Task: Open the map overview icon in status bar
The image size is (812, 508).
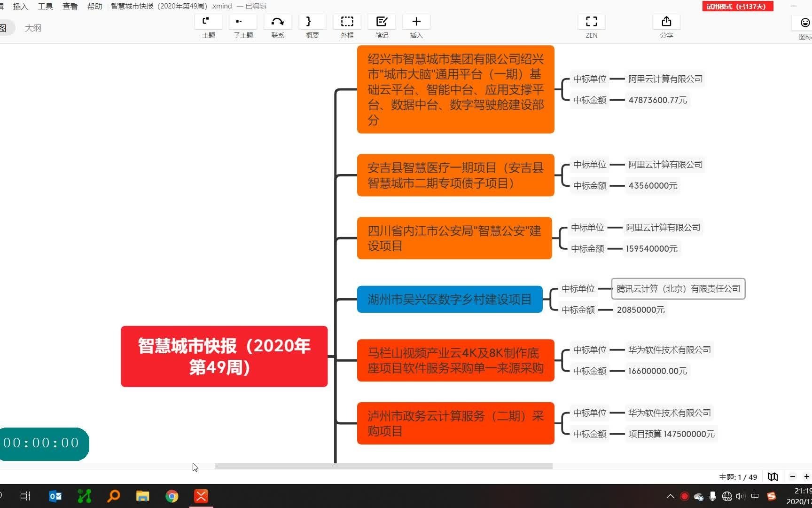Action: 773,476
